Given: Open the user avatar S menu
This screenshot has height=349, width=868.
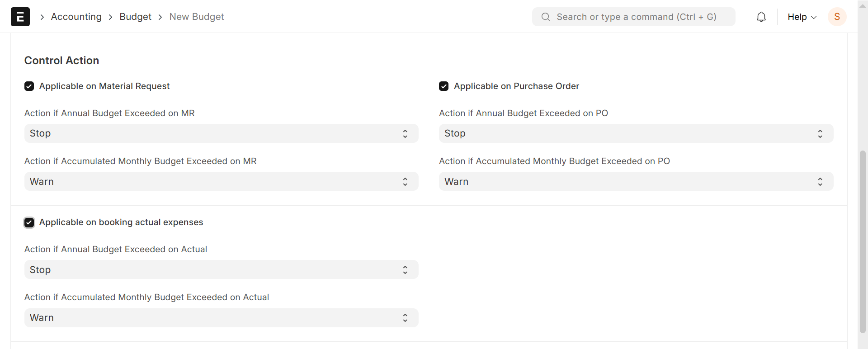Looking at the screenshot, I should click(x=837, y=17).
